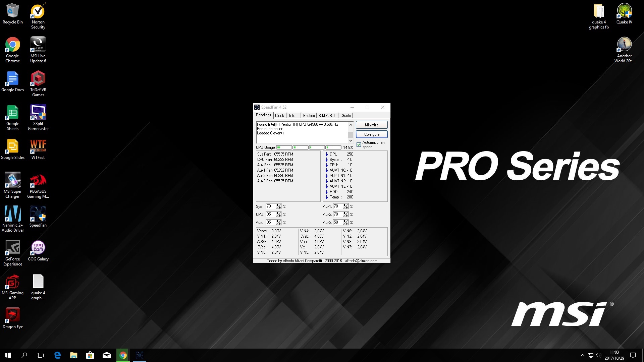Open Google Slides desktop shortcut

pos(13,149)
